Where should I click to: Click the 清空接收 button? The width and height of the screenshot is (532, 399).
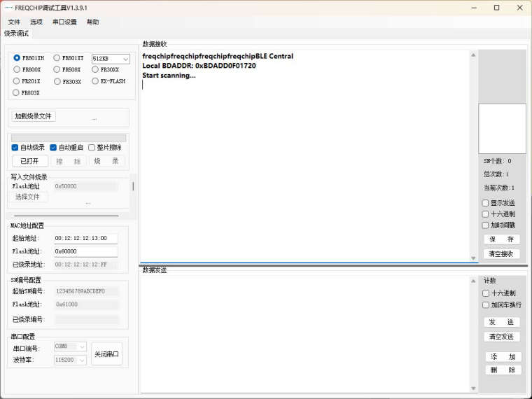tap(501, 254)
